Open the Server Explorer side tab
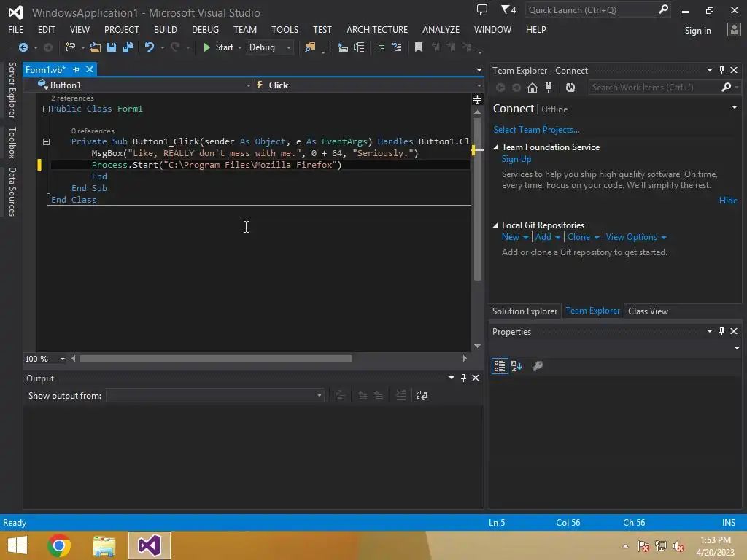This screenshot has width=747, height=560. pyautogui.click(x=12, y=90)
